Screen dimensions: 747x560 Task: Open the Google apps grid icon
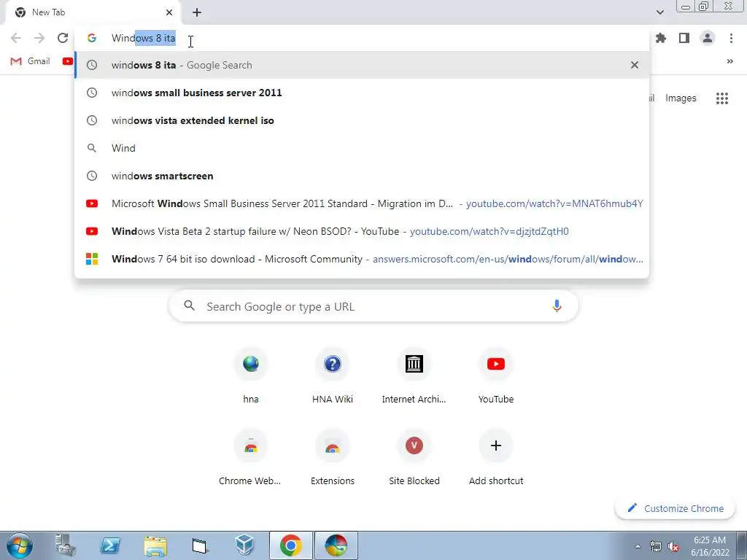(721, 98)
